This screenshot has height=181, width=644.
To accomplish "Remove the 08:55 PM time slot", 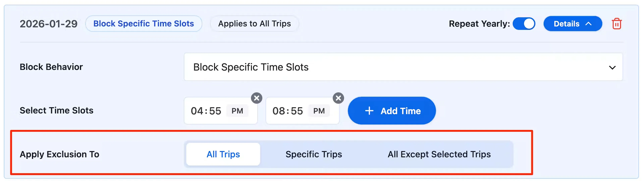I will (338, 98).
